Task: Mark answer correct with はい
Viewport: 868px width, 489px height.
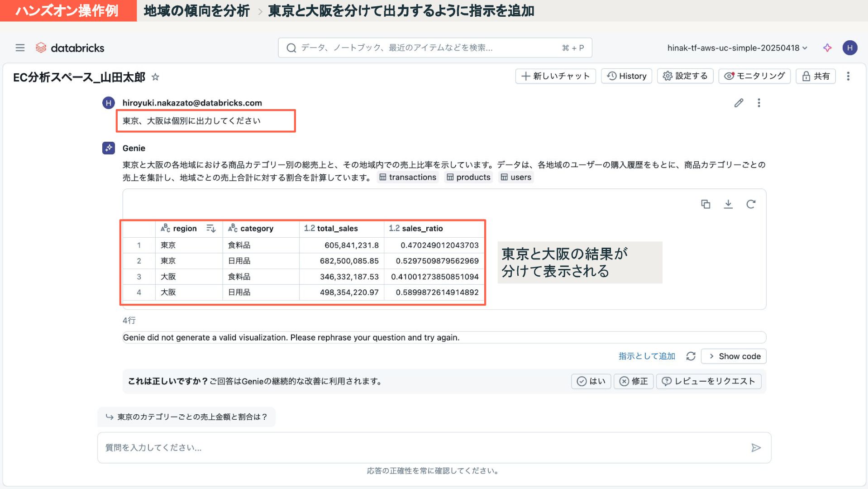Action: click(591, 381)
